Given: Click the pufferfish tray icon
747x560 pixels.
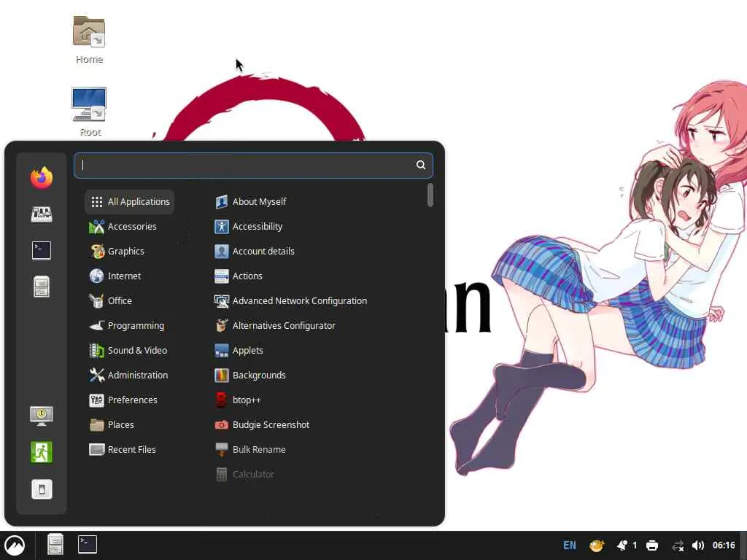Looking at the screenshot, I should [x=597, y=545].
